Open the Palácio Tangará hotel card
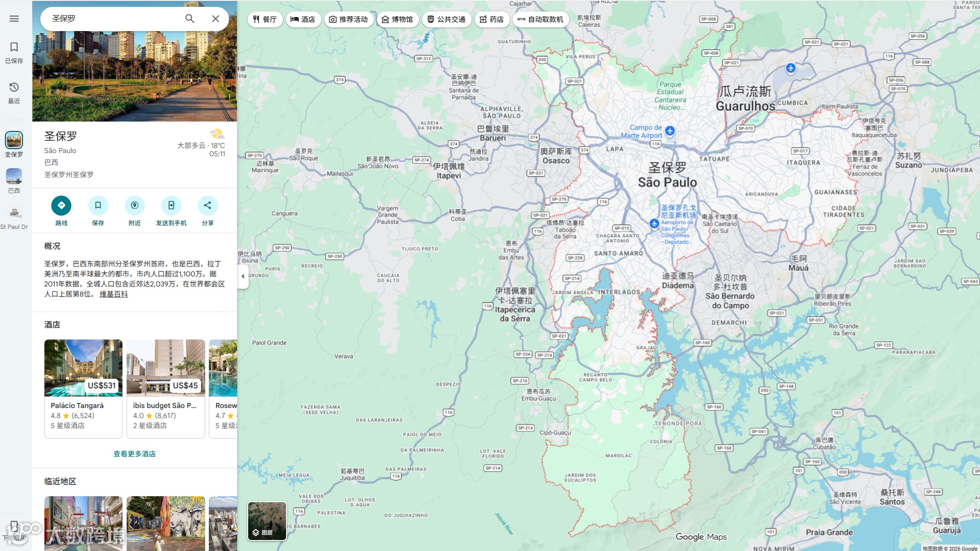 point(83,388)
